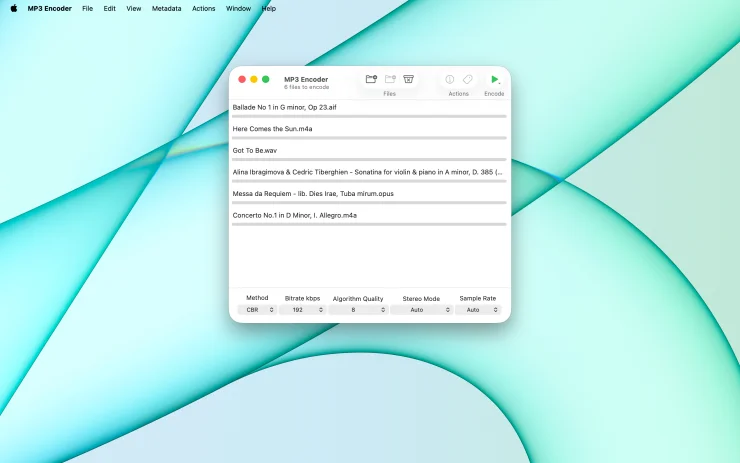
Task: Select Concerto No.1 in D Minor file
Action: pos(294,215)
